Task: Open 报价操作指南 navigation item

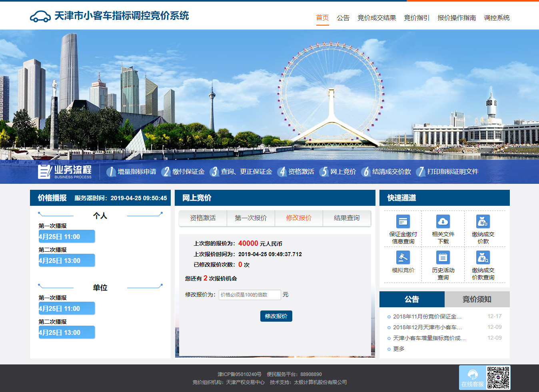Action: coord(457,18)
